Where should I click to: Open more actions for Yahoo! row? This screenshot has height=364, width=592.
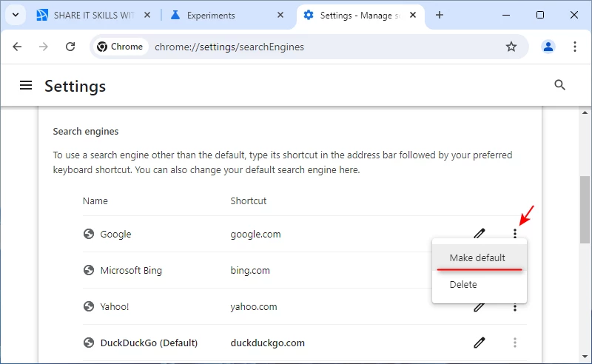pos(515,308)
